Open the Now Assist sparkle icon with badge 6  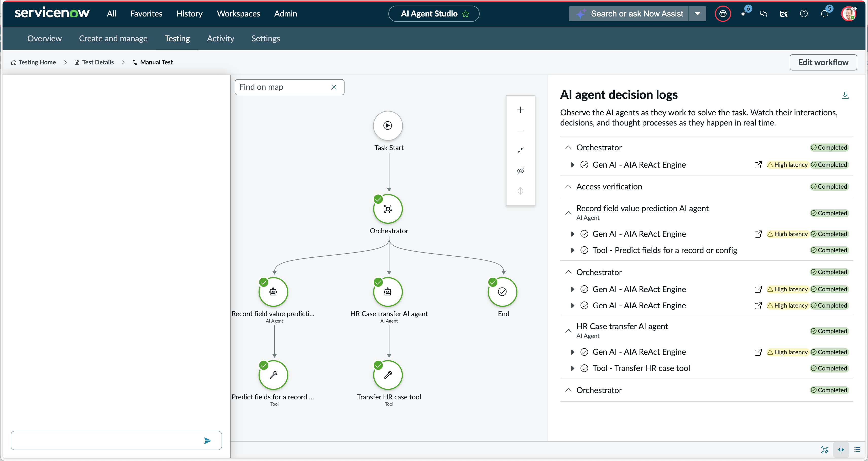[x=744, y=14]
